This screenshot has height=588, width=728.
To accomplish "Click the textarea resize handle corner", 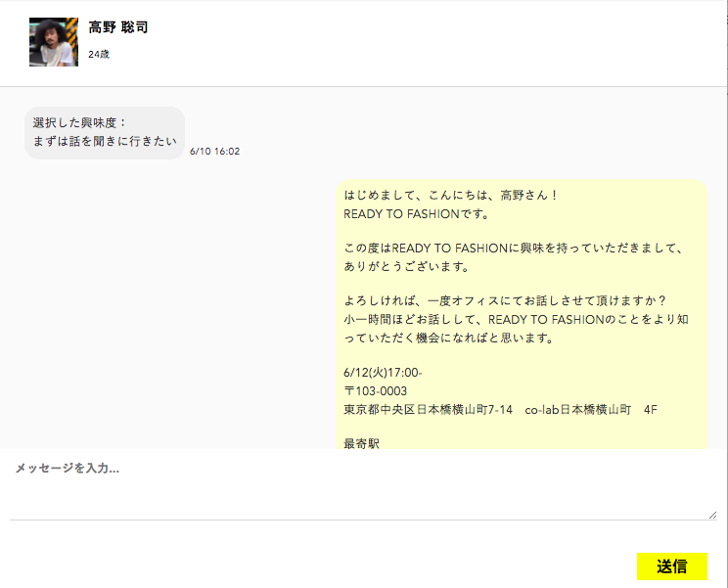I will (712, 515).
